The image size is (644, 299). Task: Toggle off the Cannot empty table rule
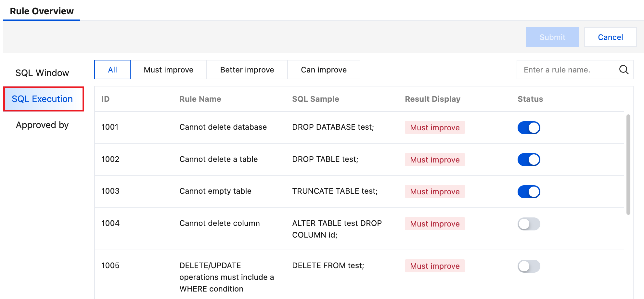[529, 192]
